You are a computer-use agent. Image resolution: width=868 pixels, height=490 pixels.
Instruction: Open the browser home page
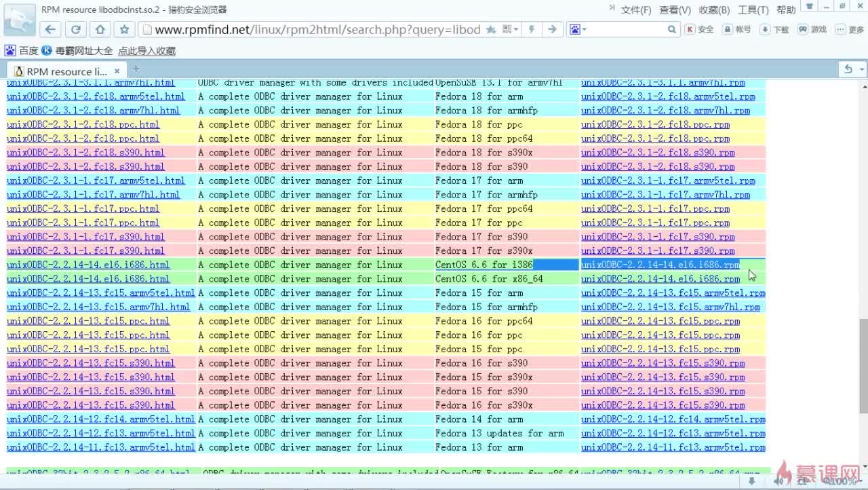(100, 29)
